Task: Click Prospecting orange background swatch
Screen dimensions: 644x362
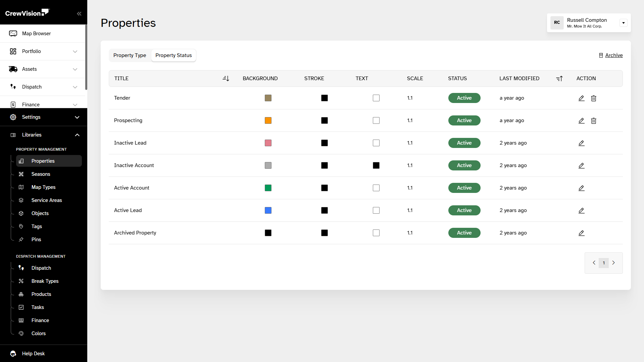Action: tap(268, 120)
